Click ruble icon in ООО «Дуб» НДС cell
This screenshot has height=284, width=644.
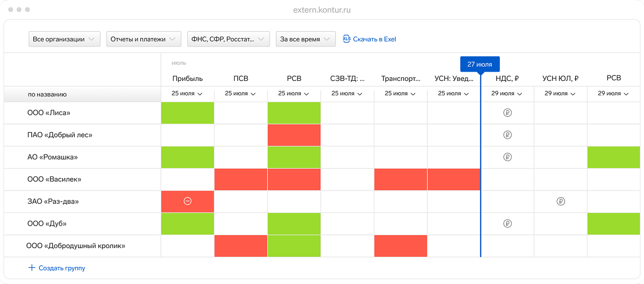508,223
